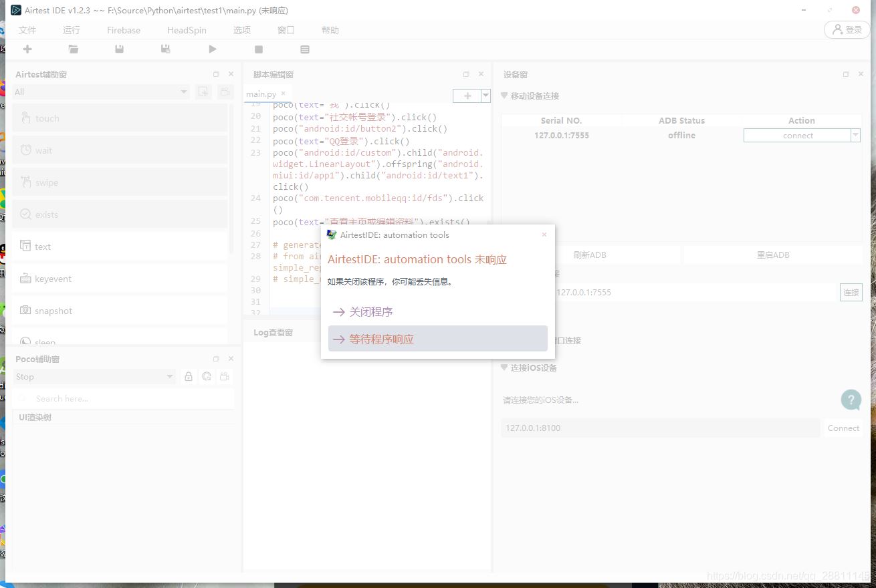Close the AirtestIDE not-responding dialog
Image resolution: width=876 pixels, height=588 pixels.
(x=544, y=235)
